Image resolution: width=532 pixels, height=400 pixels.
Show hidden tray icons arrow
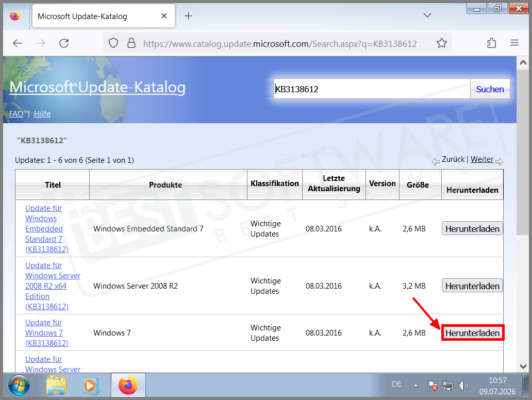[x=415, y=386]
